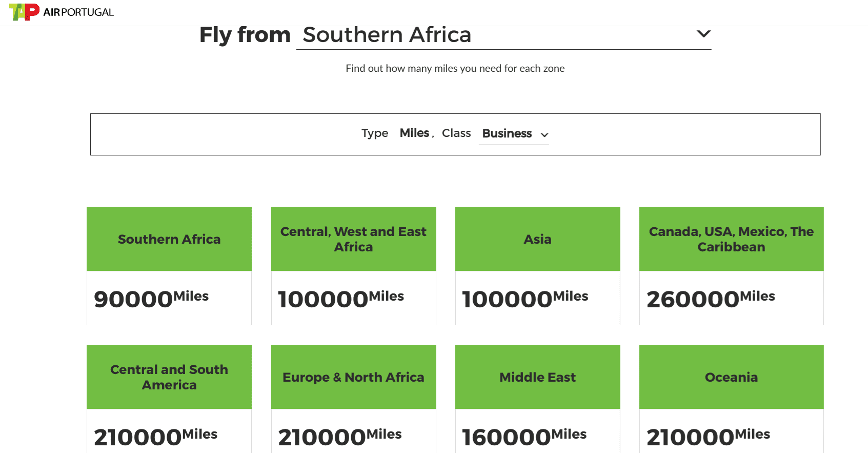This screenshot has width=868, height=453.
Task: Click the 210000 Miles value under Central and South America
Action: point(155,437)
